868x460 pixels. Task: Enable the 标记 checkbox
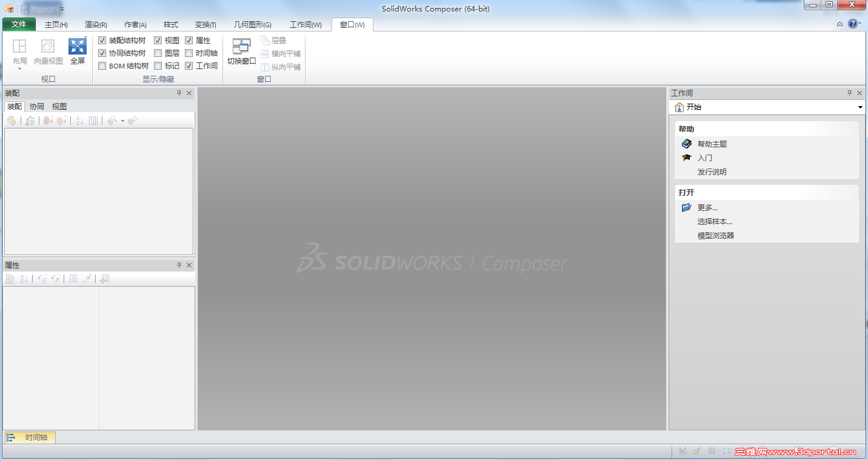[158, 66]
